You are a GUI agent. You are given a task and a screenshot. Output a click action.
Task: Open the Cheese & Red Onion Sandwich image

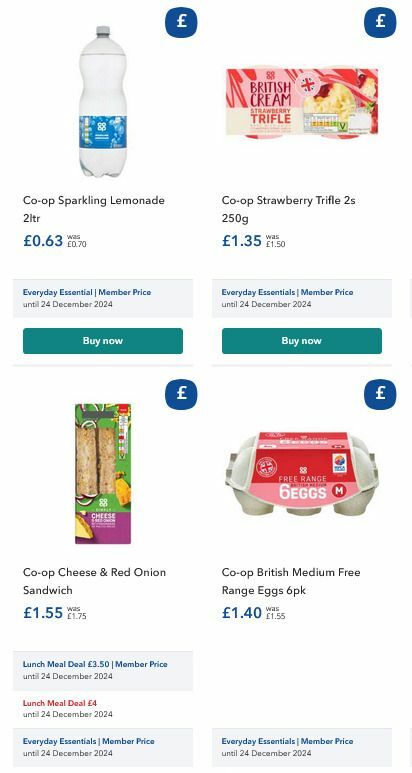[103, 474]
